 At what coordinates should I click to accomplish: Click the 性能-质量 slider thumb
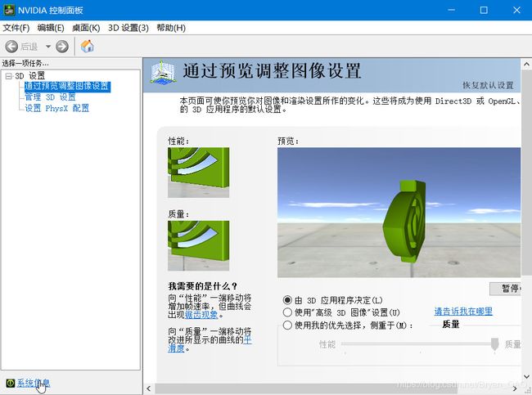[x=494, y=343]
